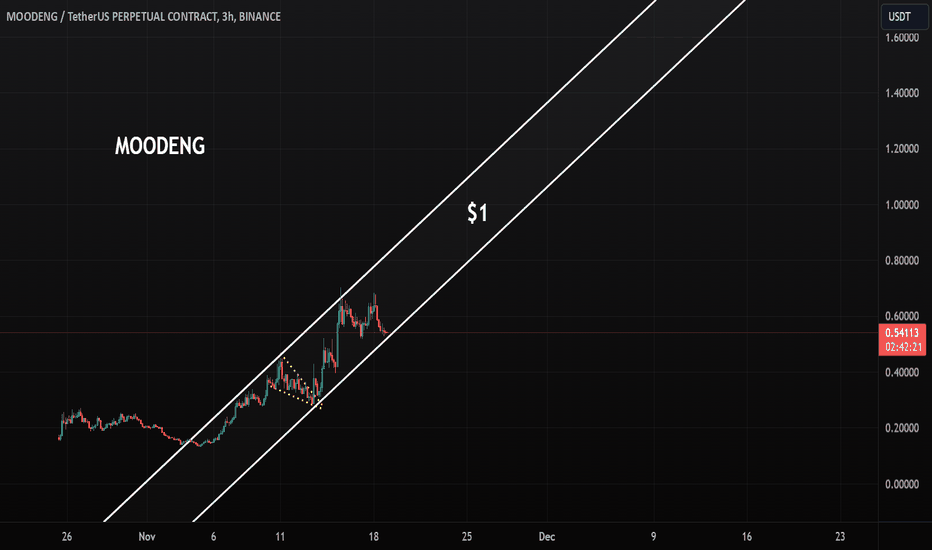Click the 25 date label on time axis
This screenshot has width=932, height=550.
[467, 536]
